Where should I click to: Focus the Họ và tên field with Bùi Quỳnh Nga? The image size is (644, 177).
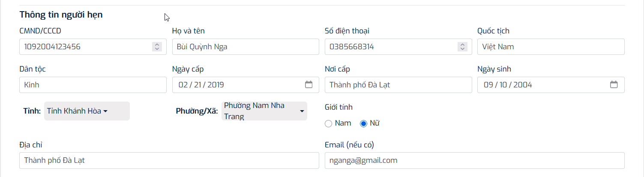point(245,47)
